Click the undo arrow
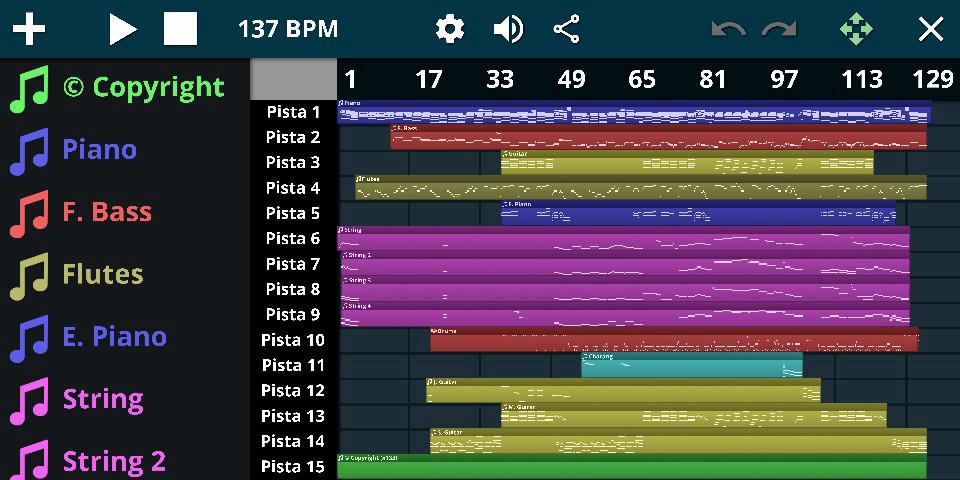The image size is (960, 480). (x=728, y=29)
